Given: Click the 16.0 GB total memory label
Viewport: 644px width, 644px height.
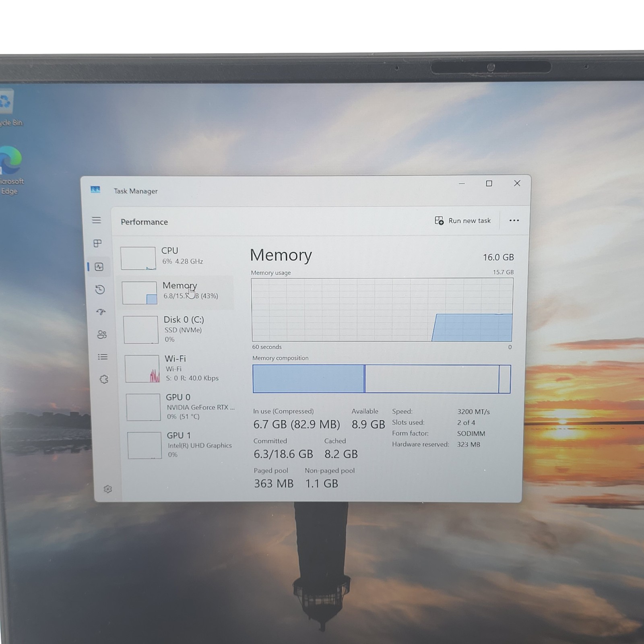Looking at the screenshot, I should click(x=498, y=257).
